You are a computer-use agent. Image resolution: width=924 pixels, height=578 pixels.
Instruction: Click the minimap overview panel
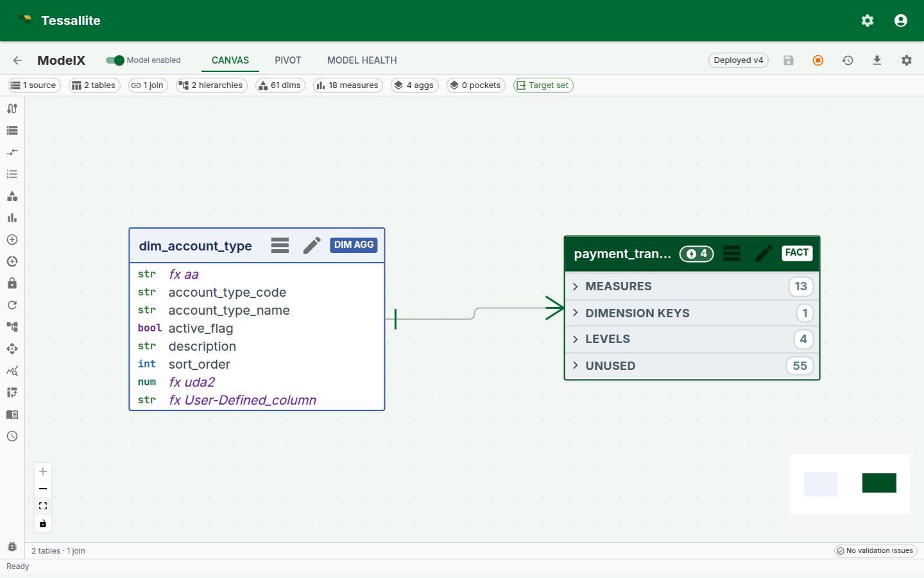click(x=850, y=484)
